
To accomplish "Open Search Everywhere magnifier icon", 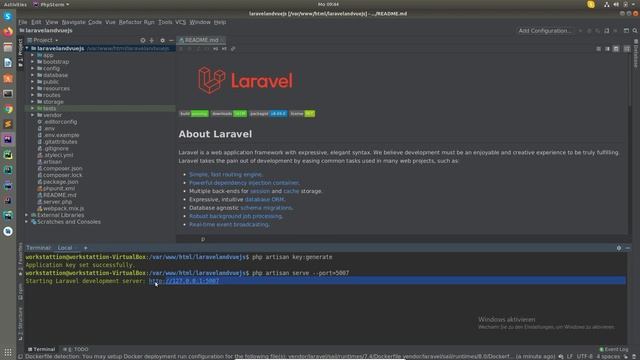I will 635,31.
